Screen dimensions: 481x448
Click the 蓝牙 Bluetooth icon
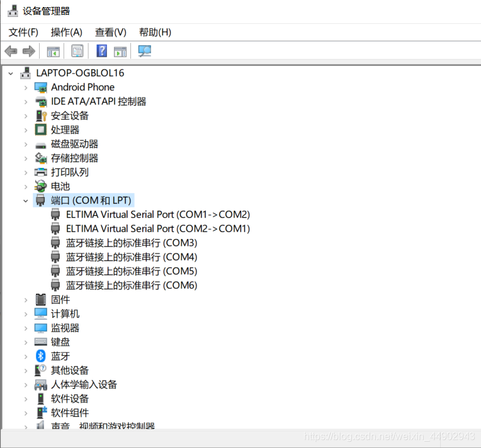tap(41, 356)
